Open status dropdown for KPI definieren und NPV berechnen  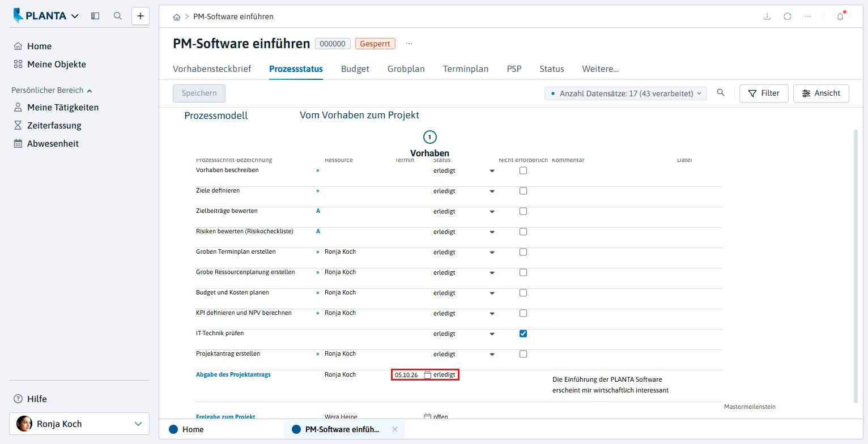[492, 314]
